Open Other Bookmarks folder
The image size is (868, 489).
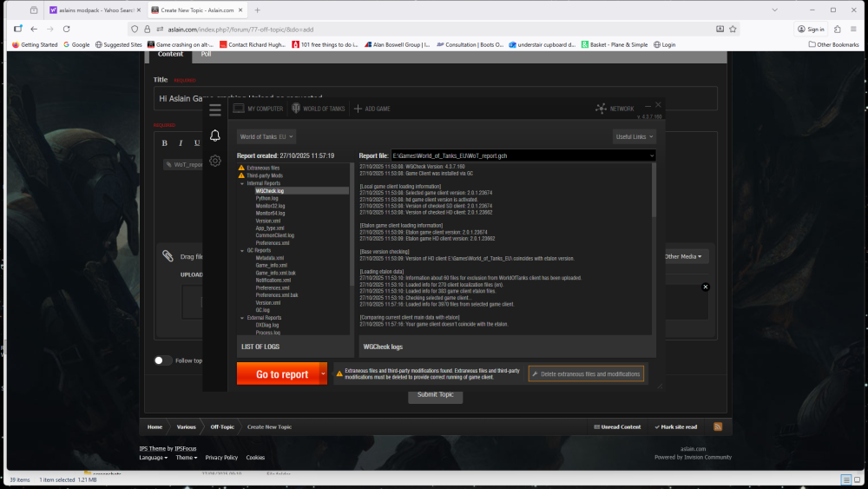(x=833, y=45)
